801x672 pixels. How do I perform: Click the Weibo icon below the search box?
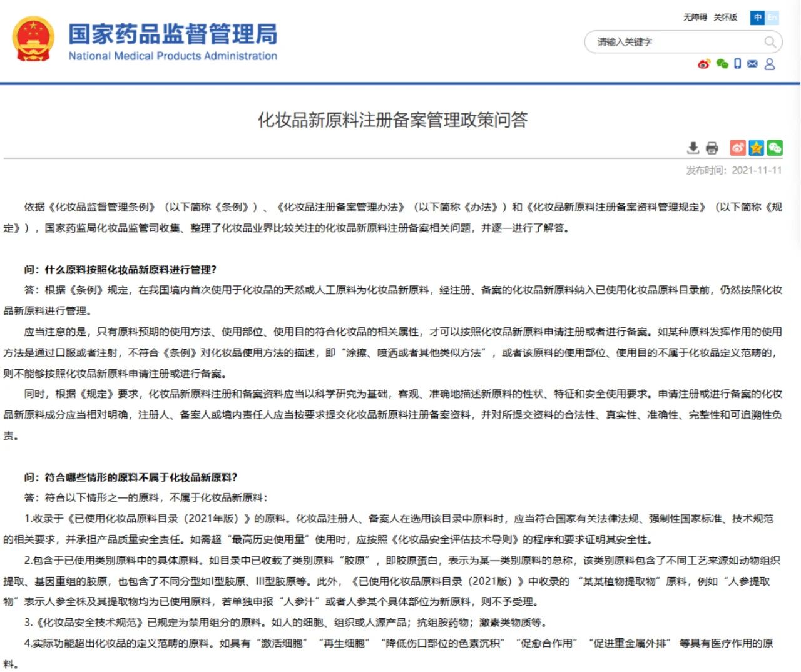[x=704, y=64]
